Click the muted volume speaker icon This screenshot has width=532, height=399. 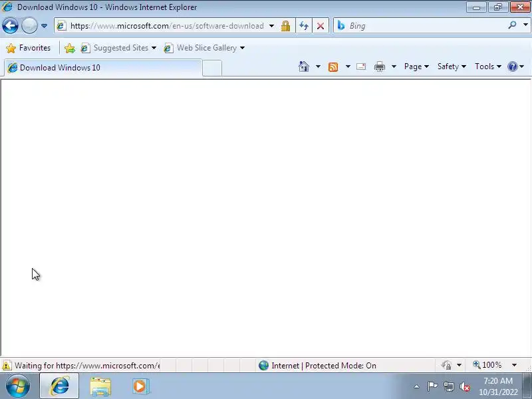465,386
